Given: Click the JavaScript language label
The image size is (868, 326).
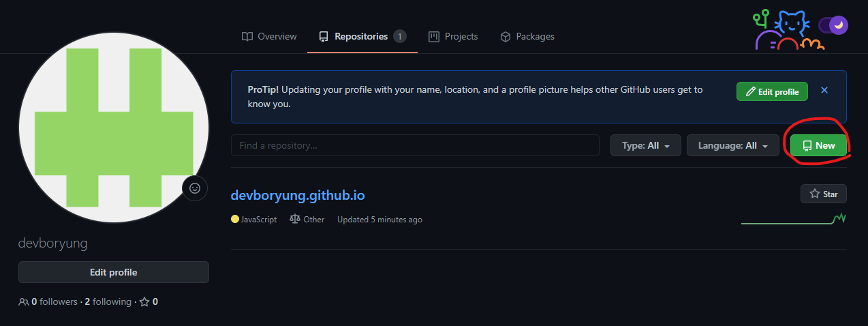Looking at the screenshot, I should coord(259,220).
